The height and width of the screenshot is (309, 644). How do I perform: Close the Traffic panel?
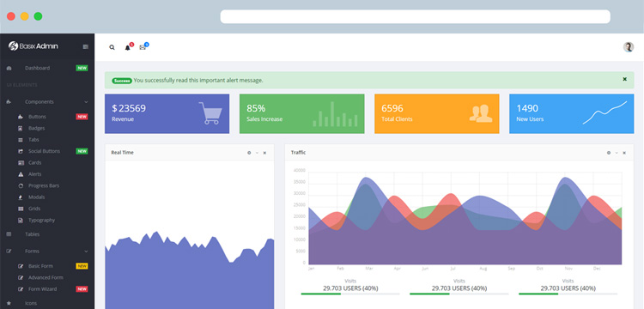tap(624, 153)
